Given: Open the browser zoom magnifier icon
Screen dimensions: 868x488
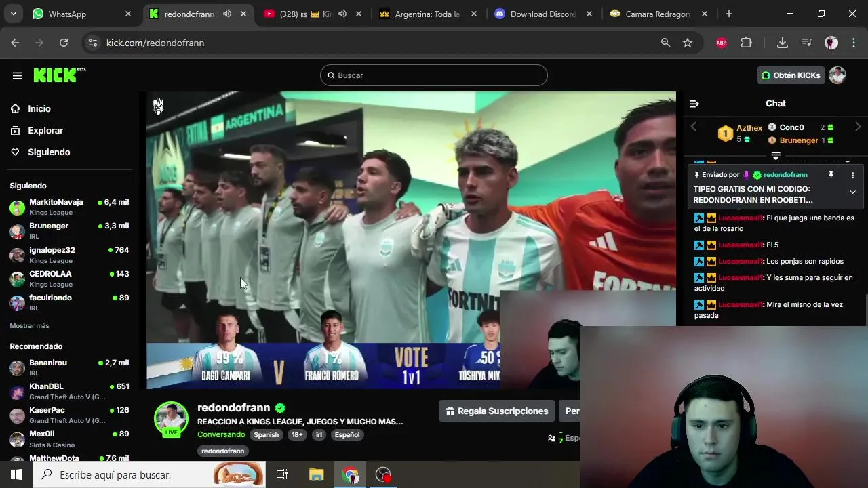Looking at the screenshot, I should [x=666, y=43].
